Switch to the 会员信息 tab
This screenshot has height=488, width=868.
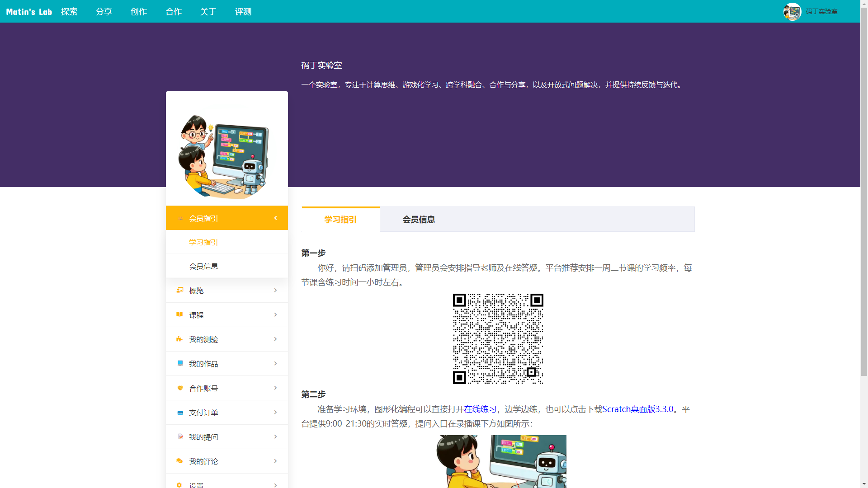coord(419,220)
